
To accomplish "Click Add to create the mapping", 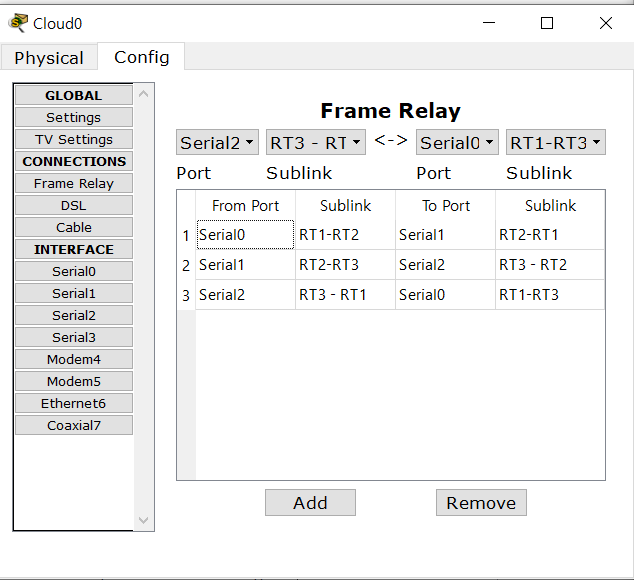I will click(x=310, y=503).
